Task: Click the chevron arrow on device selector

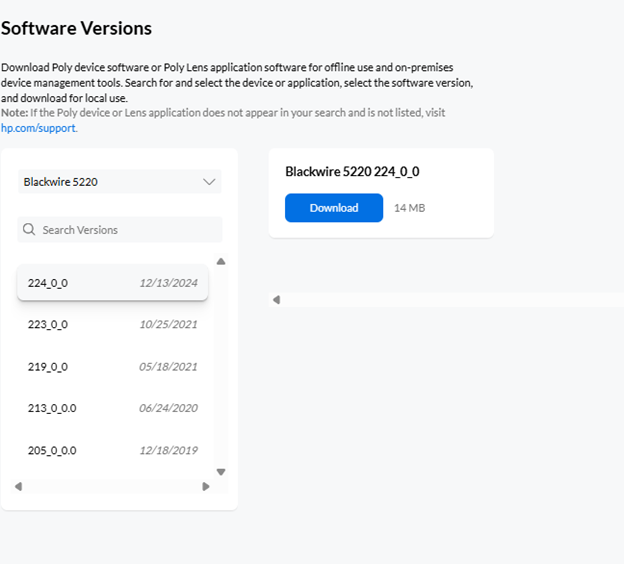Action: (209, 182)
